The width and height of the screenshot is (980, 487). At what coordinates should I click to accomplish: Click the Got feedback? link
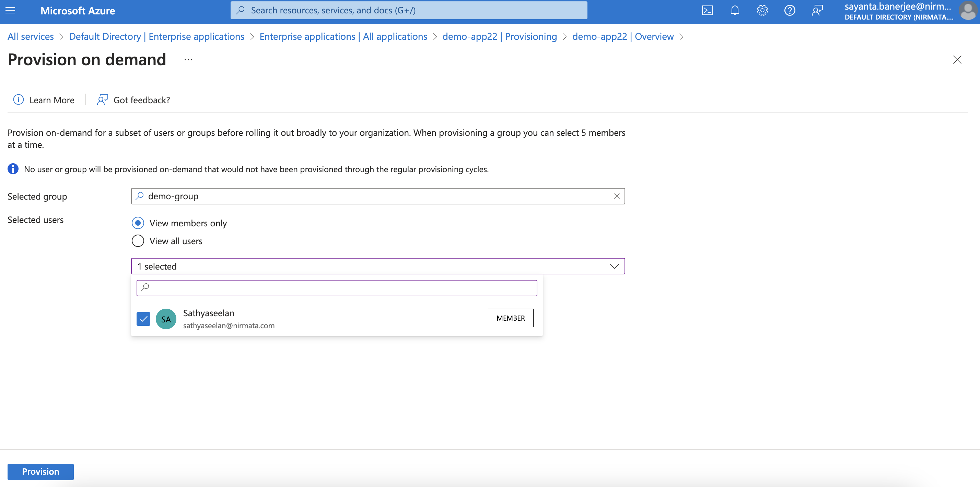coord(141,100)
